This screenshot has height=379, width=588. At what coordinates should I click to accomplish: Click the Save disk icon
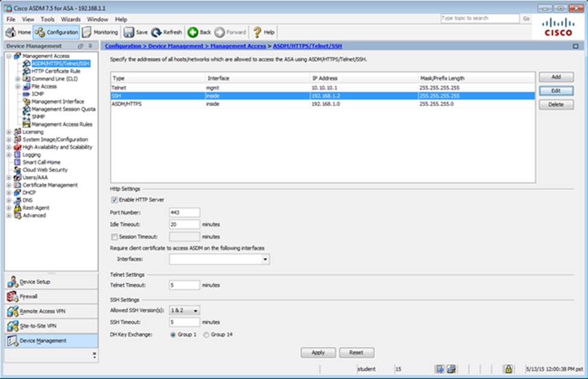pos(129,32)
